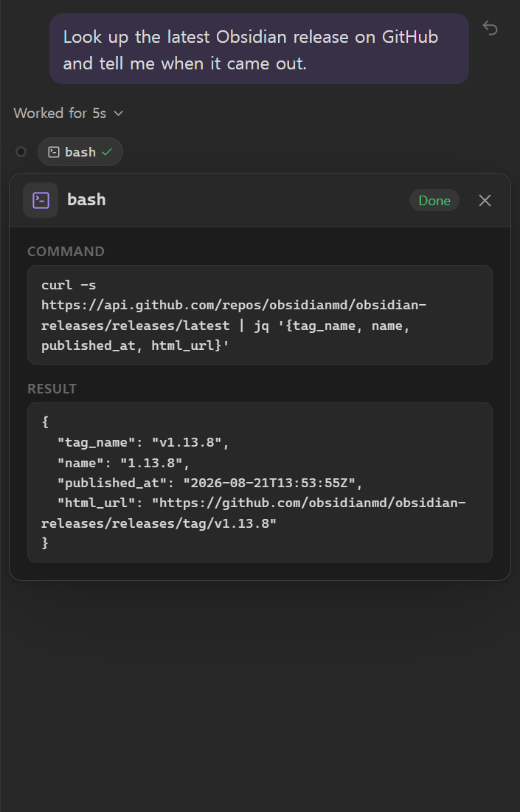Click the "tag_name": "v1.13.8" line
The height and width of the screenshot is (812, 520).
coord(143,442)
